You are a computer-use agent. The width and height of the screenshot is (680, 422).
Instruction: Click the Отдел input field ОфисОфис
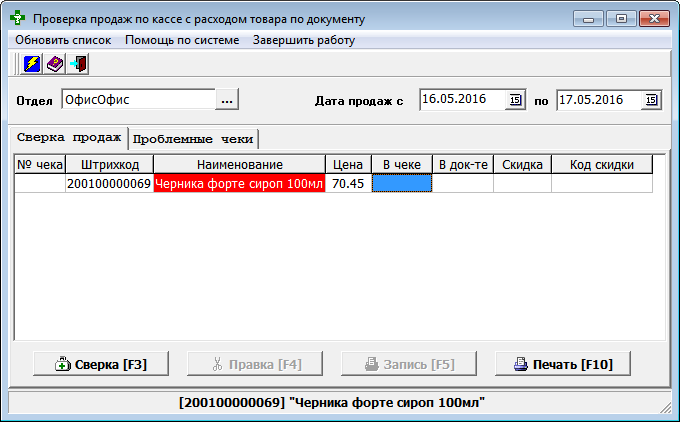[139, 99]
